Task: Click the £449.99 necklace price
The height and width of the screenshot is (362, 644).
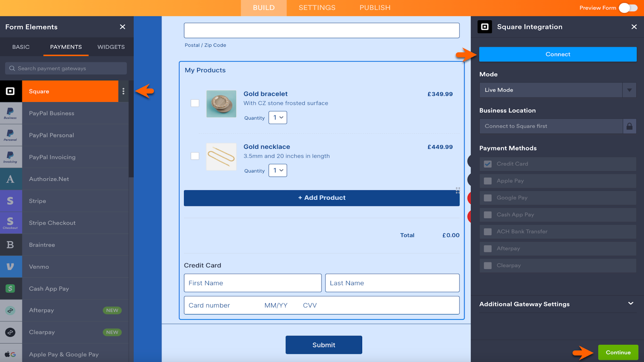Action: [440, 147]
